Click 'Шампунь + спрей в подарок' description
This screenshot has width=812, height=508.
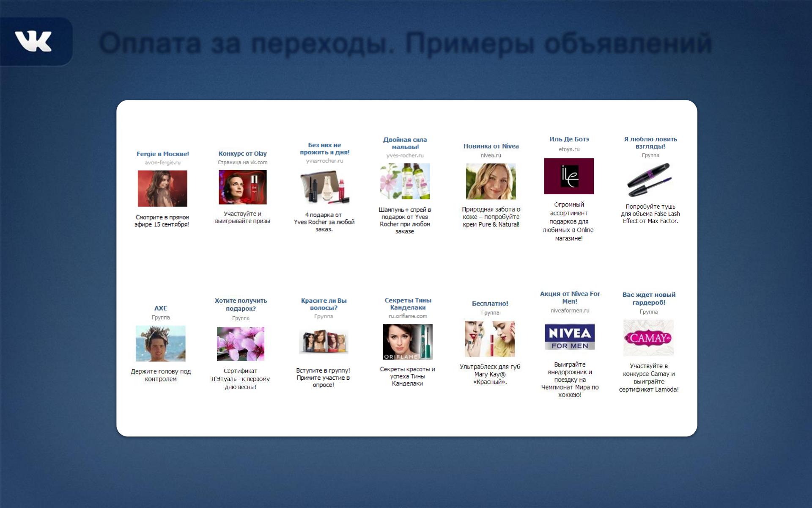(405, 220)
